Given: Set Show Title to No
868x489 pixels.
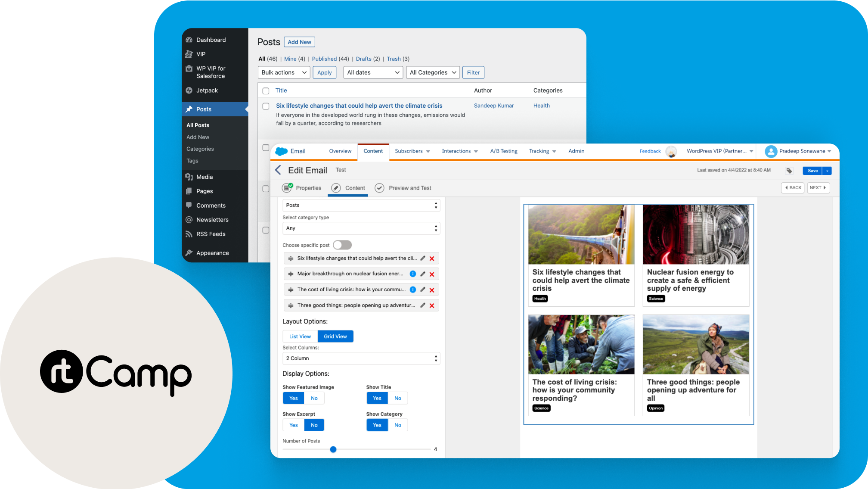Looking at the screenshot, I should (398, 398).
